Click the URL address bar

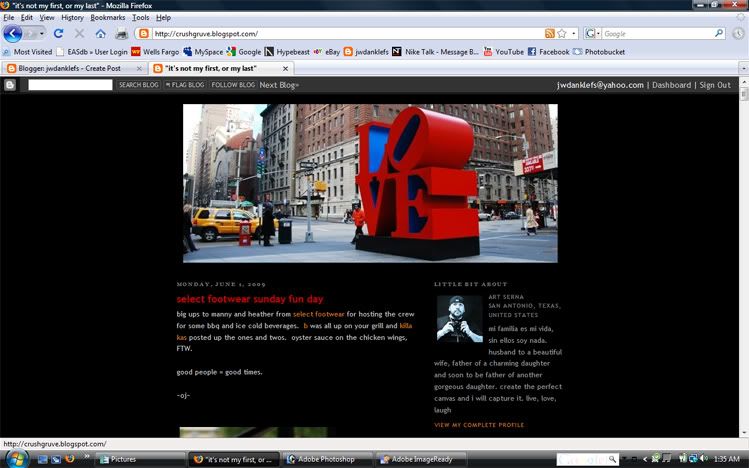click(x=348, y=33)
